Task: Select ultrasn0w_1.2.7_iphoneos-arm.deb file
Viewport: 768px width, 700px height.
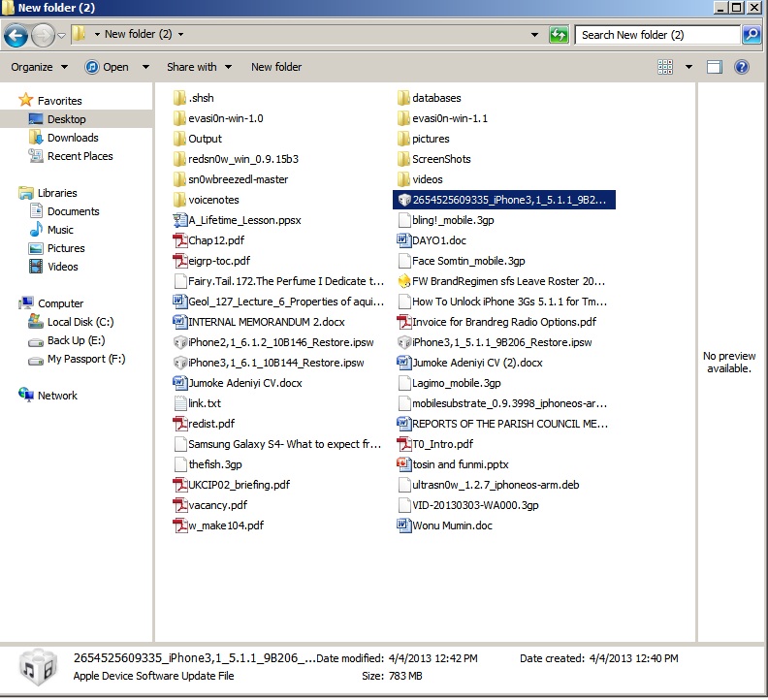Action: (x=489, y=485)
